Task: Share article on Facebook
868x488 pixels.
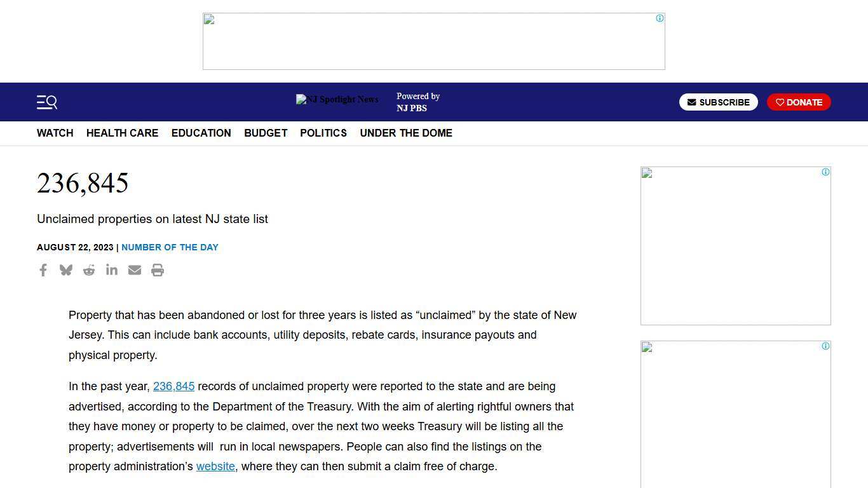Action: pyautogui.click(x=43, y=270)
